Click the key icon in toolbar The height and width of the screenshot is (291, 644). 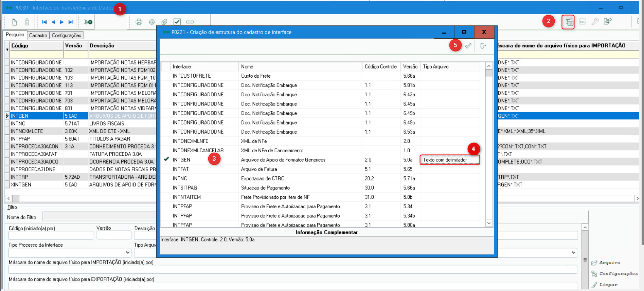coord(595,22)
